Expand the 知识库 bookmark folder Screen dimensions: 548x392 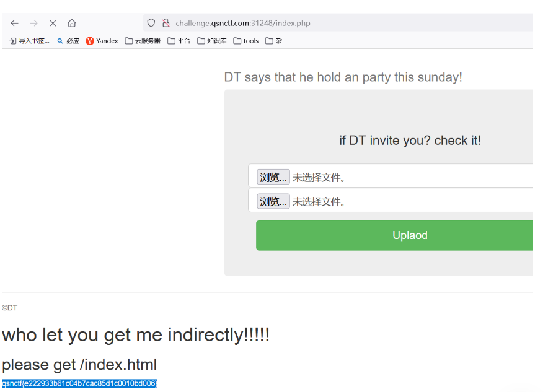click(212, 41)
